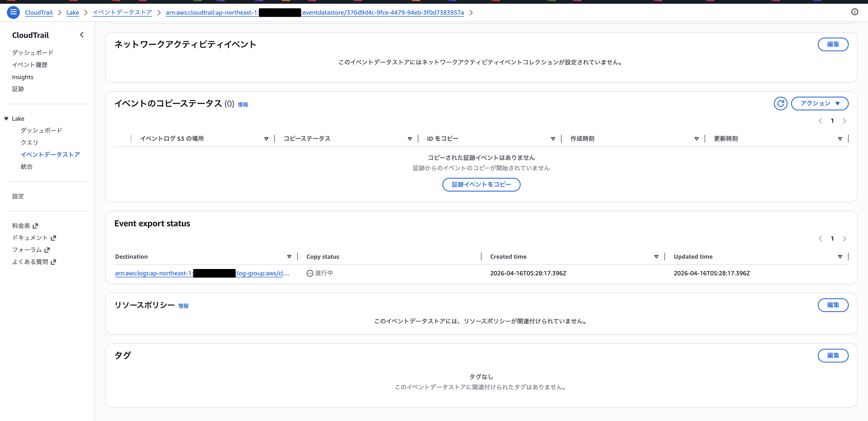Open 情報 link beside リソースポリシー
The height and width of the screenshot is (421, 868).
click(x=183, y=306)
